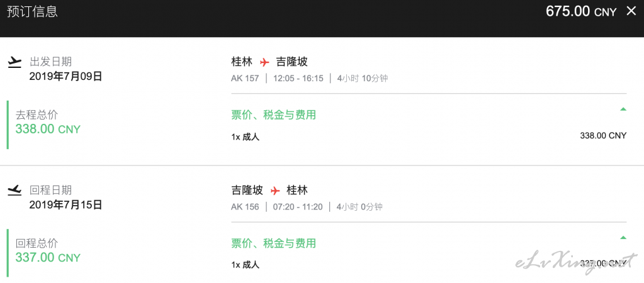Click return date 2019年7月15日
Viewport: 644px width, 283px height.
point(65,204)
